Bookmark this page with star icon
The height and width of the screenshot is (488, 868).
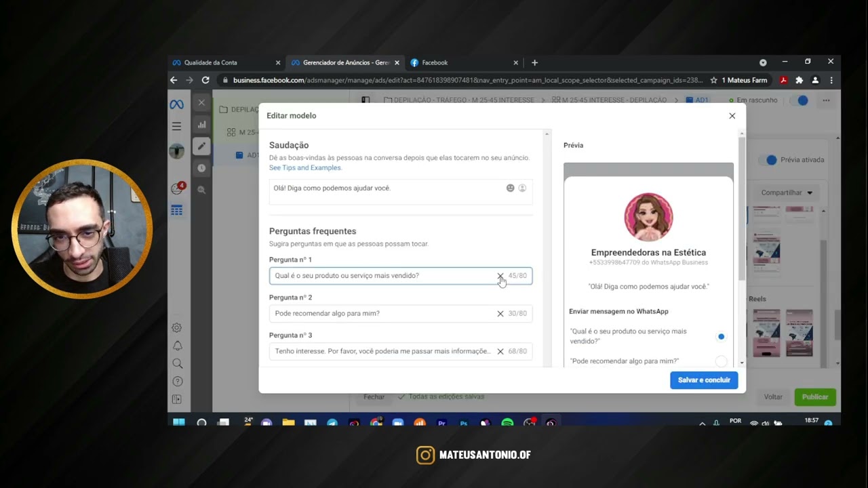(713, 80)
